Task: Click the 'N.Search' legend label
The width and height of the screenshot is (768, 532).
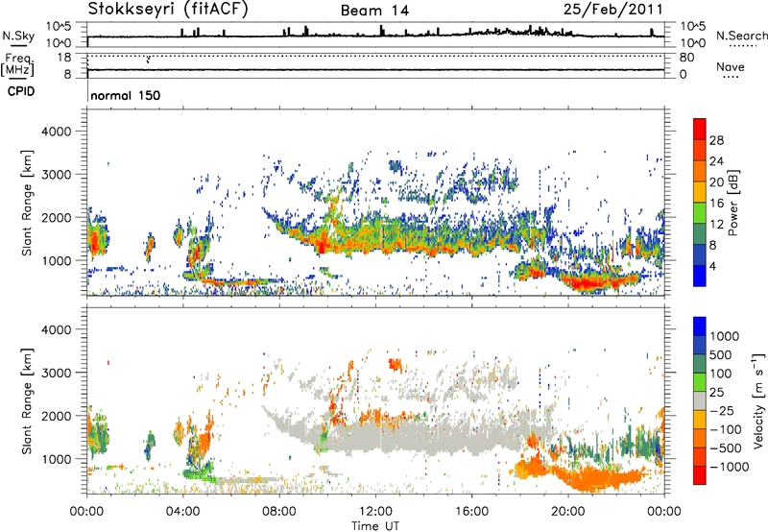Action: 741,36
